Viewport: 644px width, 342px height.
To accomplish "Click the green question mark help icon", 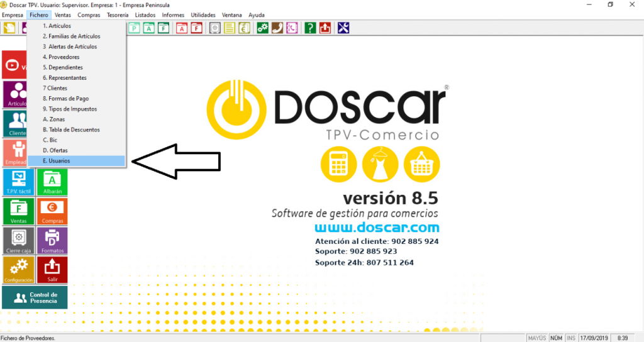I will click(x=310, y=28).
